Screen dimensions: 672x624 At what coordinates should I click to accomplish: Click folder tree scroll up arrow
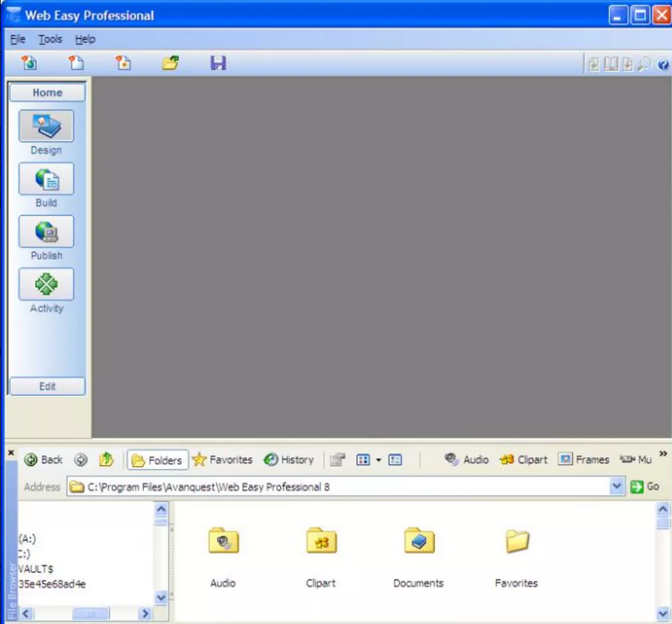click(x=161, y=509)
